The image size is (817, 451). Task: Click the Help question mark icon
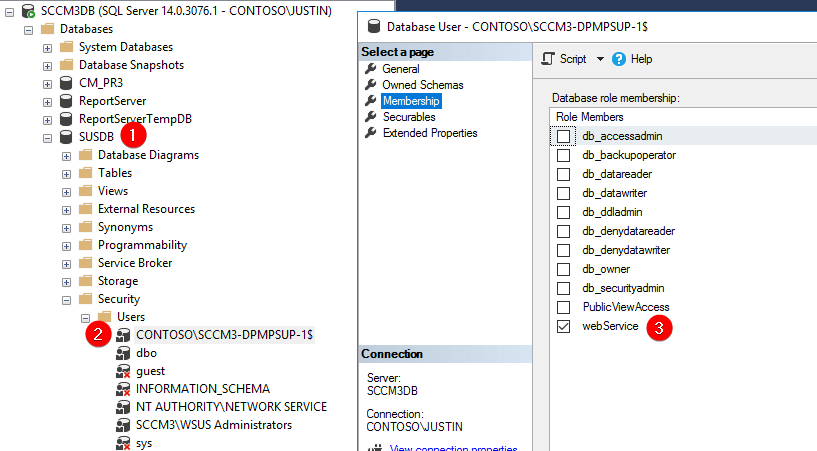pyautogui.click(x=618, y=59)
